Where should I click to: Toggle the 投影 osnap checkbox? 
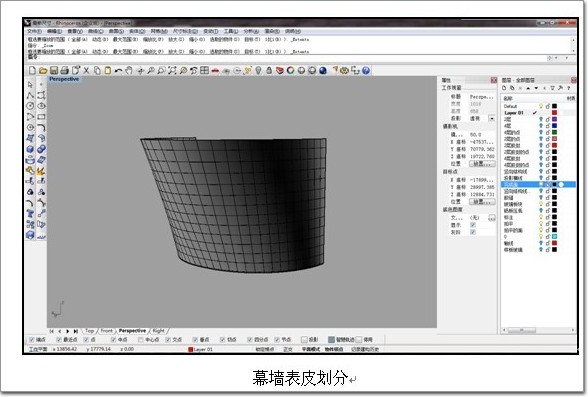click(x=304, y=339)
